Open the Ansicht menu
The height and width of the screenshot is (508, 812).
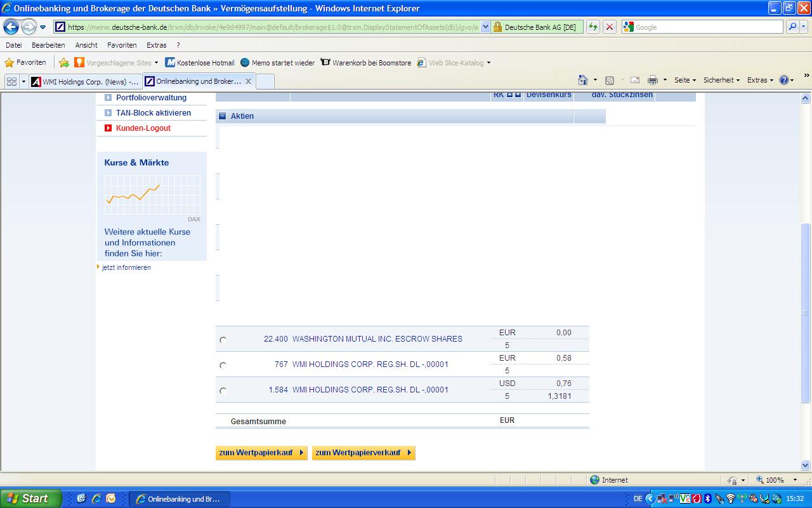[x=86, y=45]
